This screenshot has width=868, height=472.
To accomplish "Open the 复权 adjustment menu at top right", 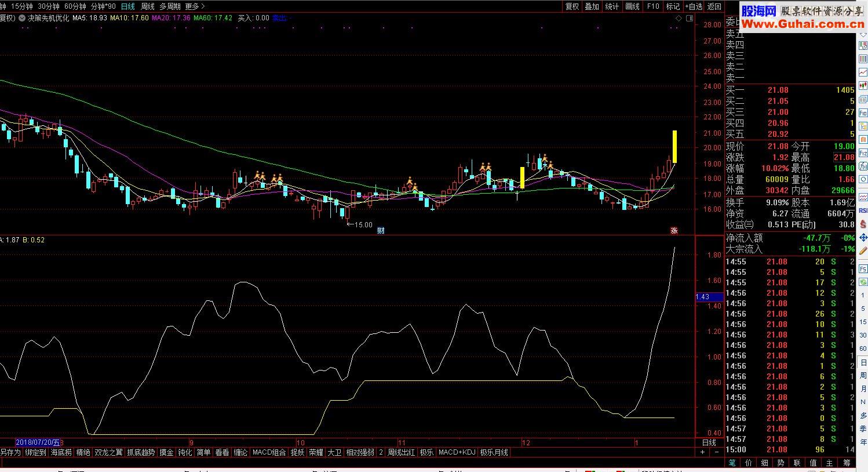I will click(572, 6).
